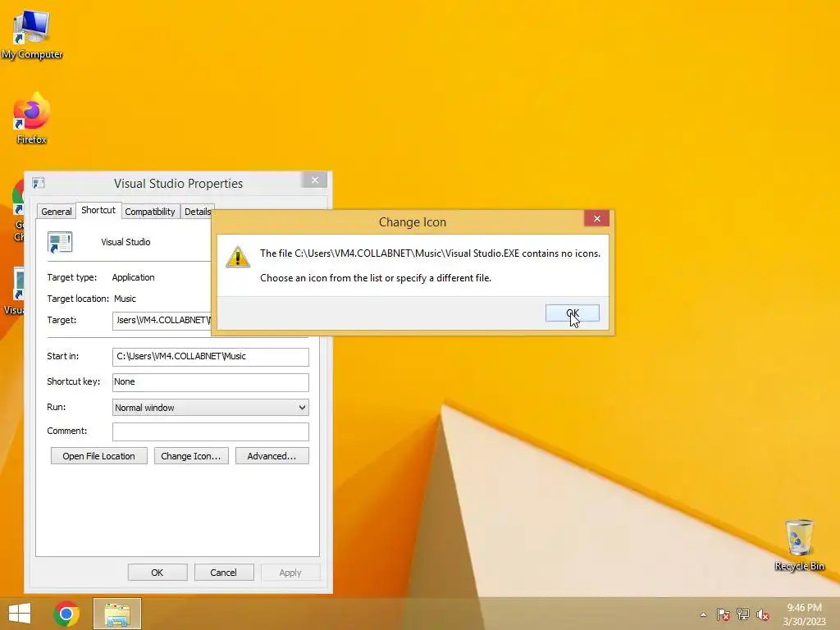Open the Compatibility tab
840x630 pixels.
[150, 212]
